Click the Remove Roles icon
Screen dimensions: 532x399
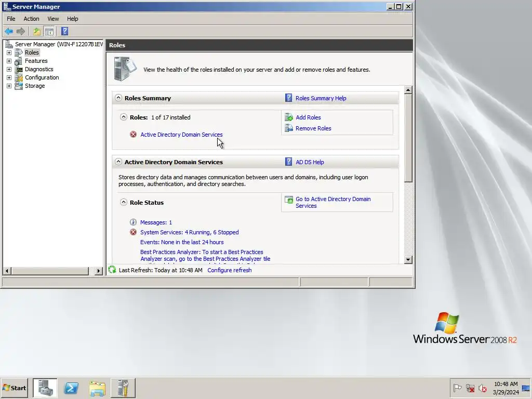pyautogui.click(x=289, y=128)
